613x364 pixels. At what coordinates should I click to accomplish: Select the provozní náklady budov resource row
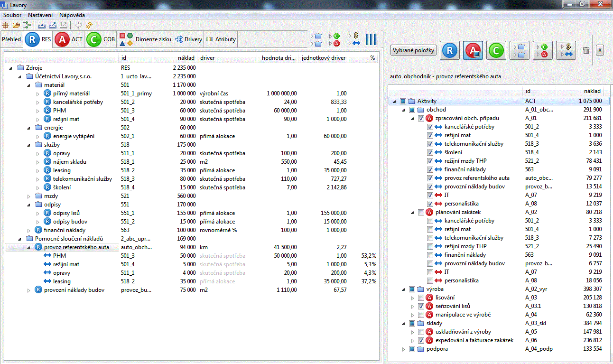click(x=74, y=290)
